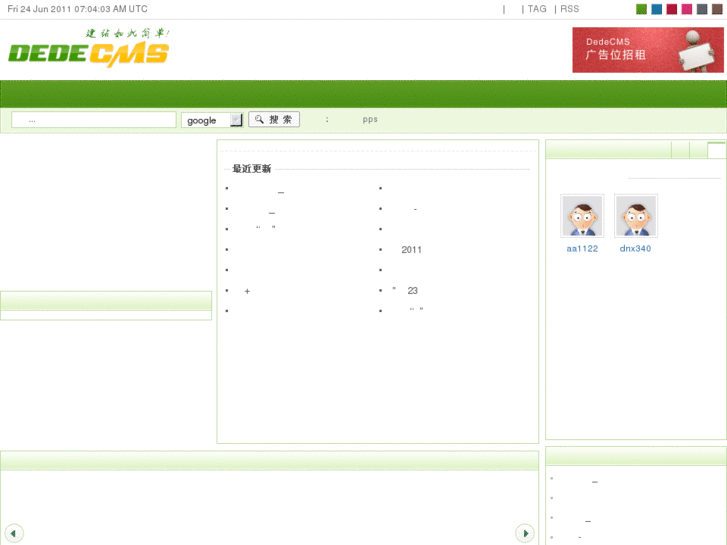Image resolution: width=727 pixels, height=545 pixels.
Task: Click the magnifier search button
Action: (x=274, y=119)
